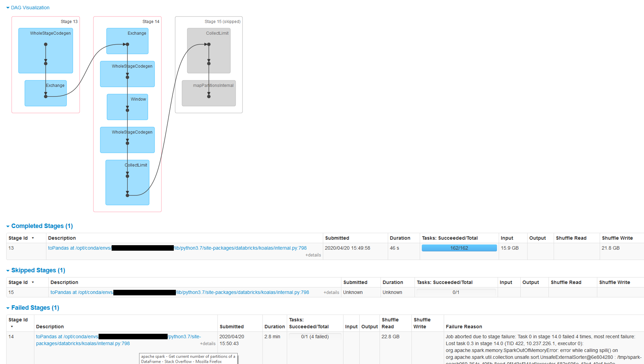Click the WholeStageCodegen node below Window
The width and height of the screenshot is (644, 364).
click(x=127, y=140)
